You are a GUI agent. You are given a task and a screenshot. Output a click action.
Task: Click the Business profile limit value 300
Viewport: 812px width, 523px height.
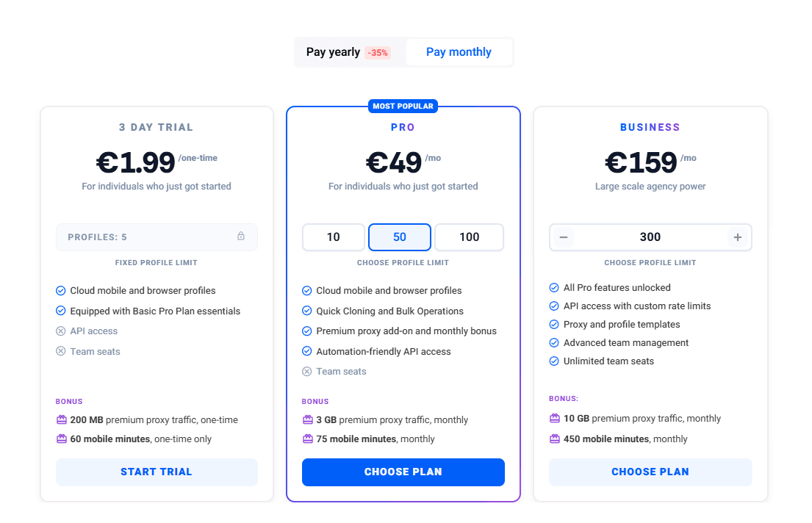pyautogui.click(x=650, y=237)
